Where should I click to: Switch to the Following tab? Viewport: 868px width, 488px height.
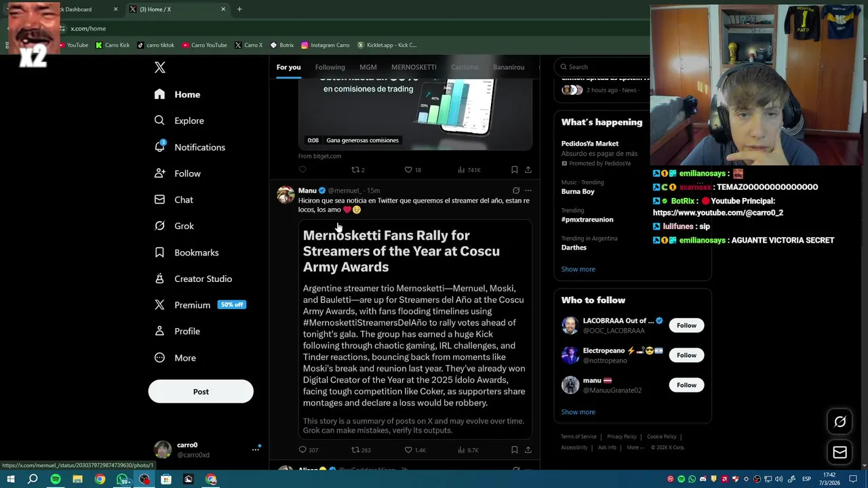(330, 67)
